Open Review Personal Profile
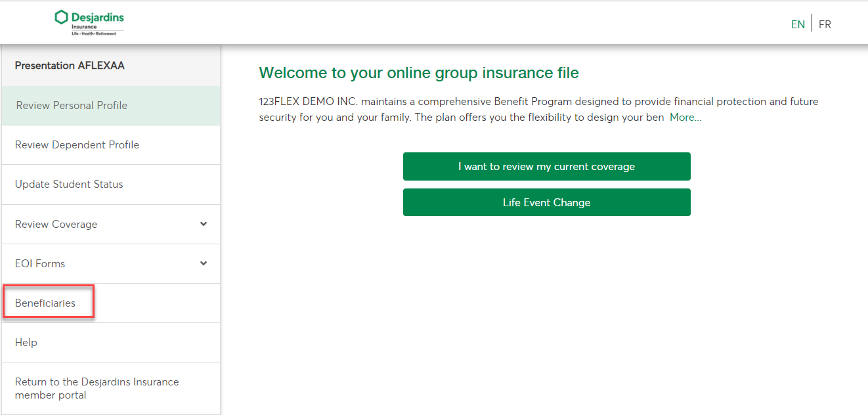Viewport: 868px width, 415px height. point(111,106)
